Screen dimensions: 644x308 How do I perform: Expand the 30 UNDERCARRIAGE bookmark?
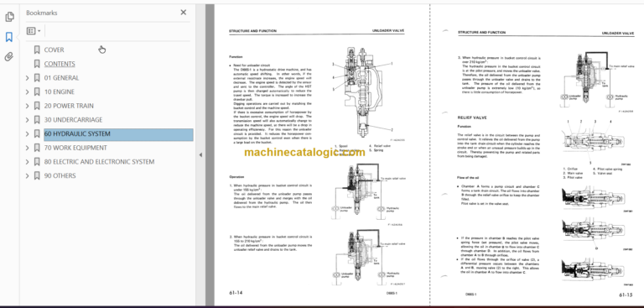pos(28,120)
